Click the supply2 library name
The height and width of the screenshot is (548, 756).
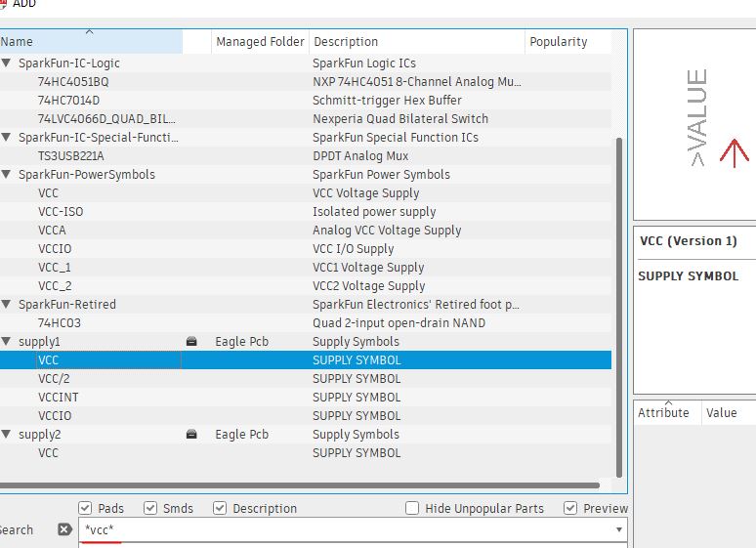click(x=39, y=435)
